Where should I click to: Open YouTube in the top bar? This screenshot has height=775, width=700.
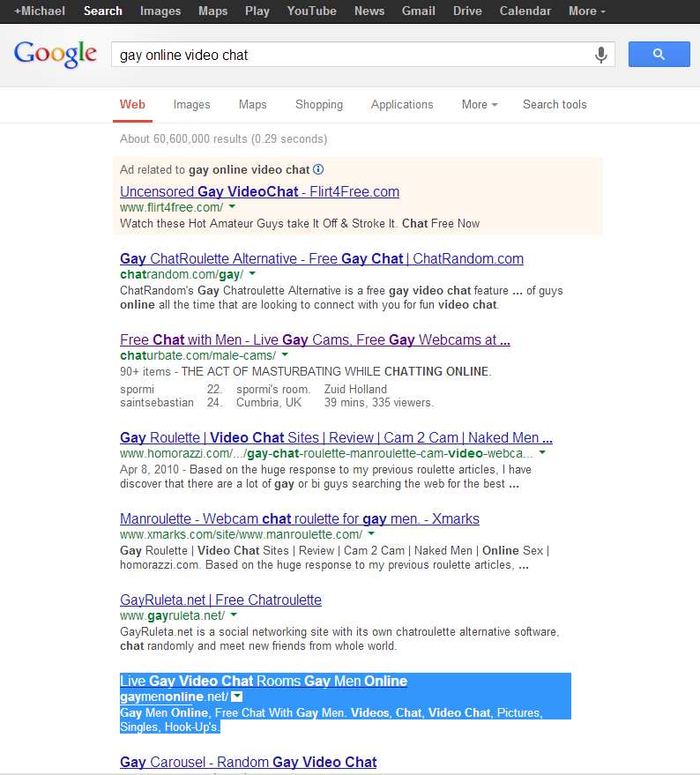(x=312, y=11)
